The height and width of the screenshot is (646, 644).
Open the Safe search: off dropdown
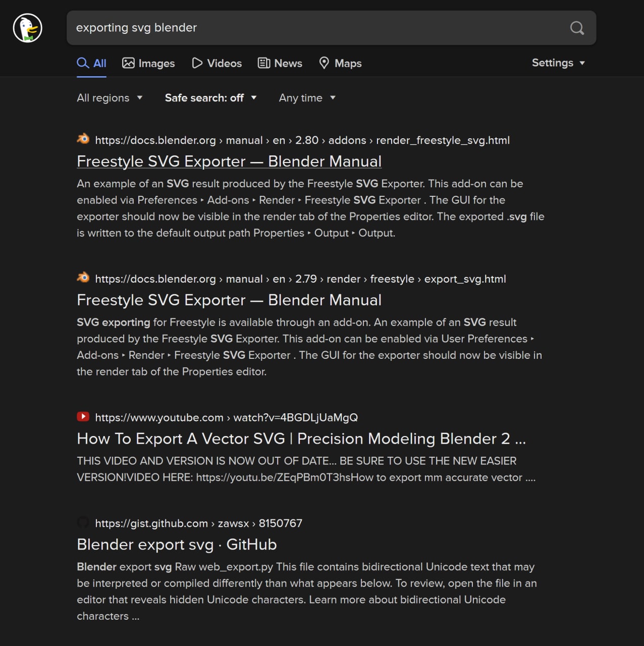coord(210,98)
